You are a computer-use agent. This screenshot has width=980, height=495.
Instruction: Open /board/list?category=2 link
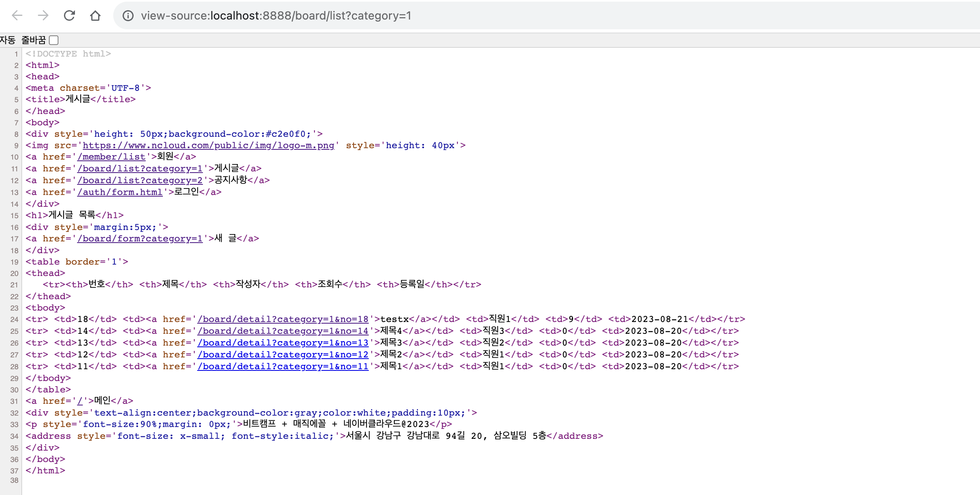[x=140, y=180]
